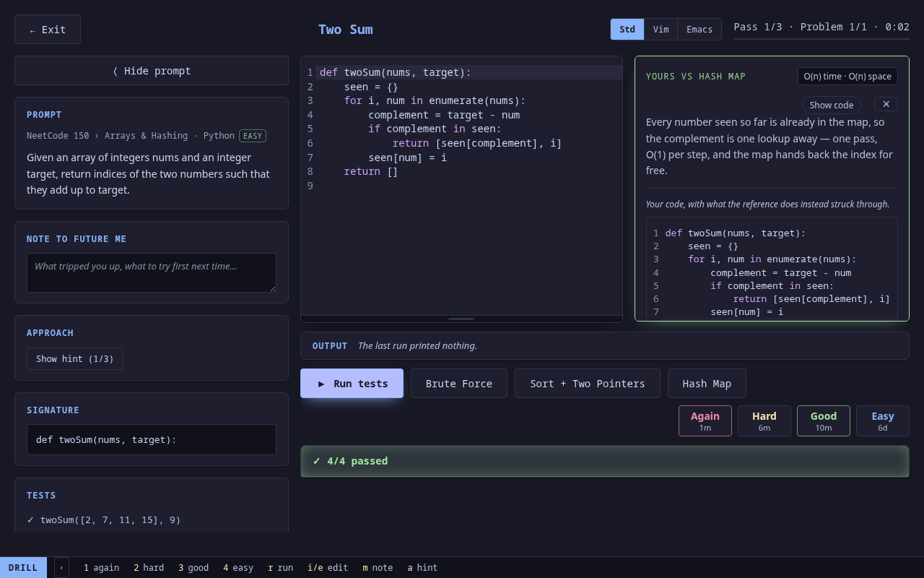Collapse the prompt with Hide prompt

tap(152, 71)
